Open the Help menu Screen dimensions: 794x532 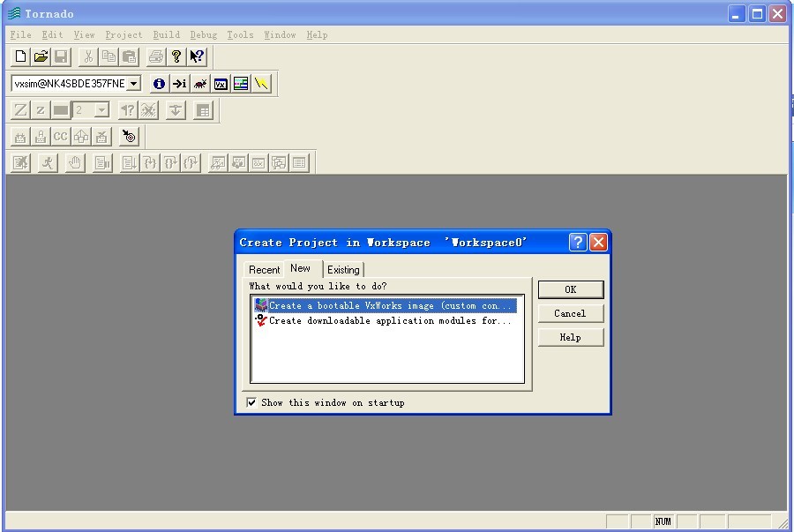point(317,35)
